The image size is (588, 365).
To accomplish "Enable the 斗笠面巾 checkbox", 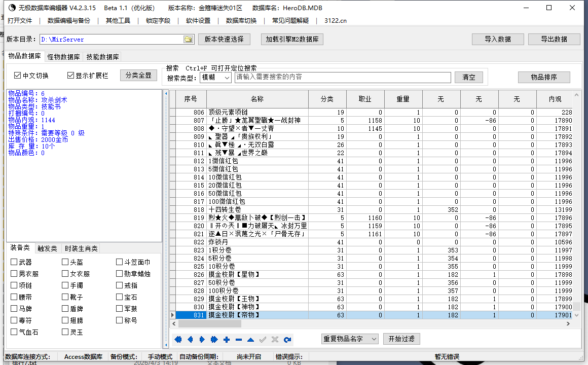I will click(x=119, y=262).
